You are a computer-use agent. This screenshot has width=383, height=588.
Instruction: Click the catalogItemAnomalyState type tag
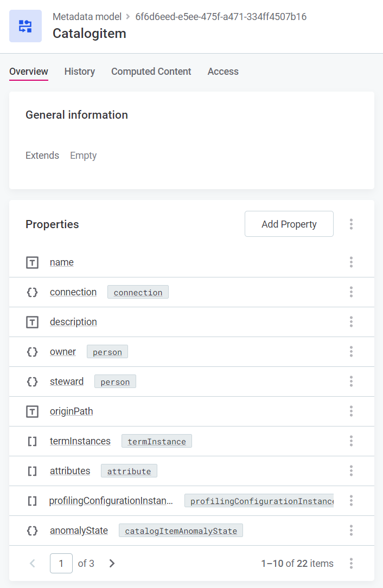(x=181, y=531)
